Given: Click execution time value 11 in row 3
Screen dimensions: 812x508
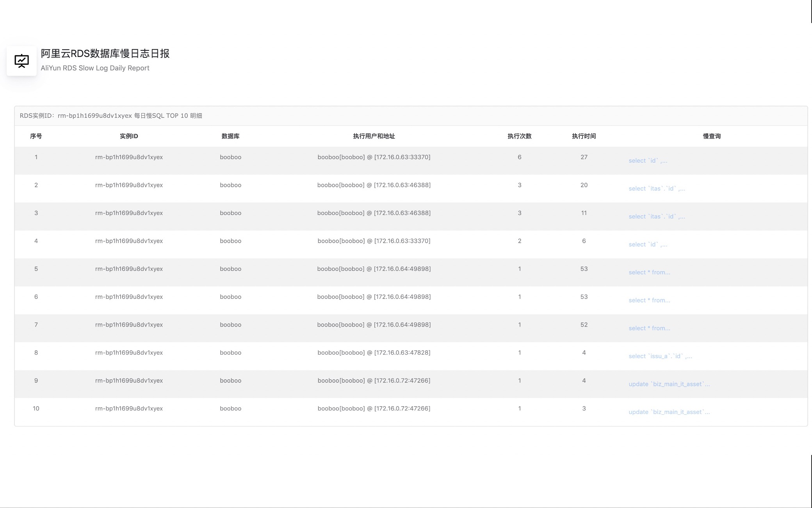Looking at the screenshot, I should [x=584, y=213].
